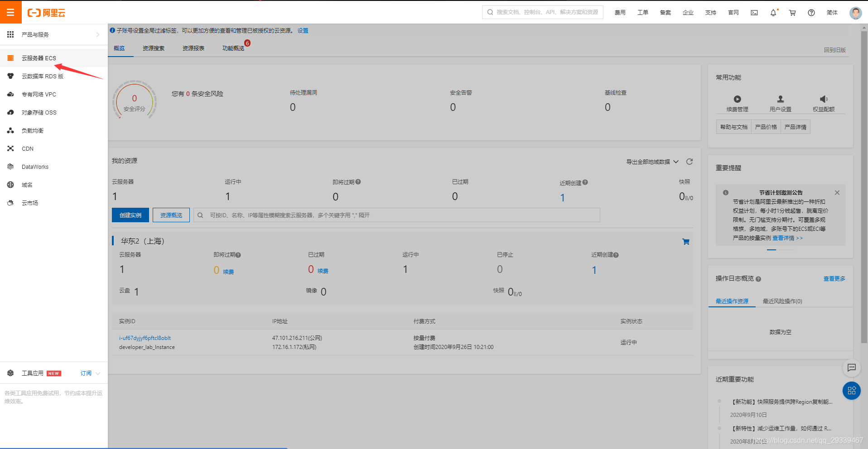Click the help icon beside 近期创建 in 我的资源
Viewport: 868px width, 449px height.
[585, 182]
